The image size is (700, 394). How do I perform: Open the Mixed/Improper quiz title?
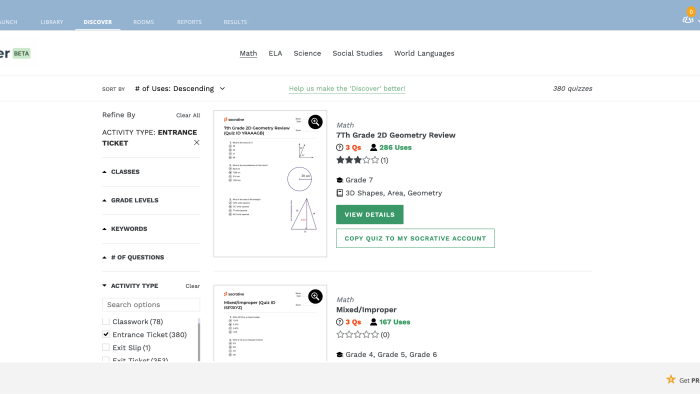click(366, 310)
